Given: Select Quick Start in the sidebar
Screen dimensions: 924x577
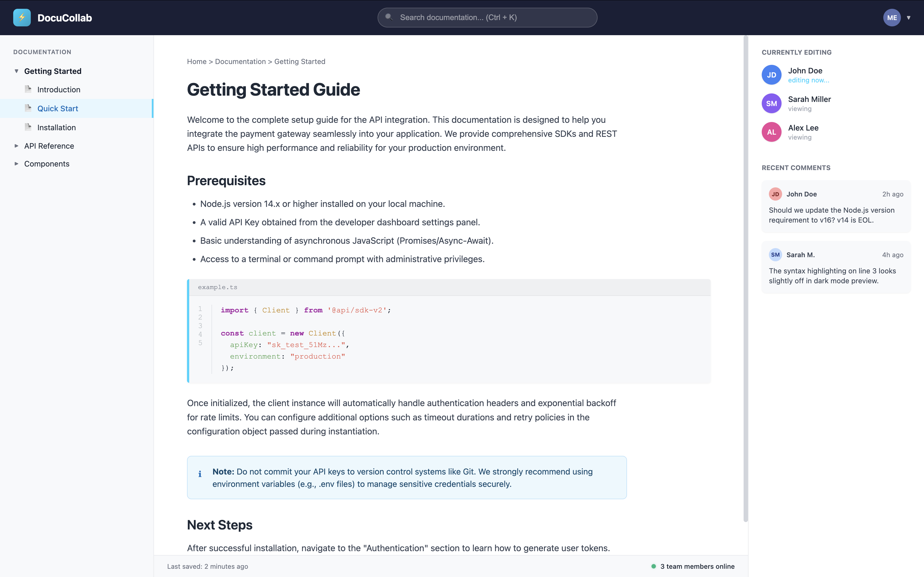Looking at the screenshot, I should click(58, 108).
